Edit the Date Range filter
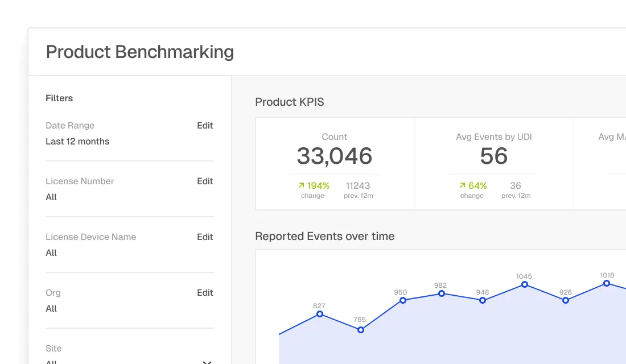 (205, 126)
